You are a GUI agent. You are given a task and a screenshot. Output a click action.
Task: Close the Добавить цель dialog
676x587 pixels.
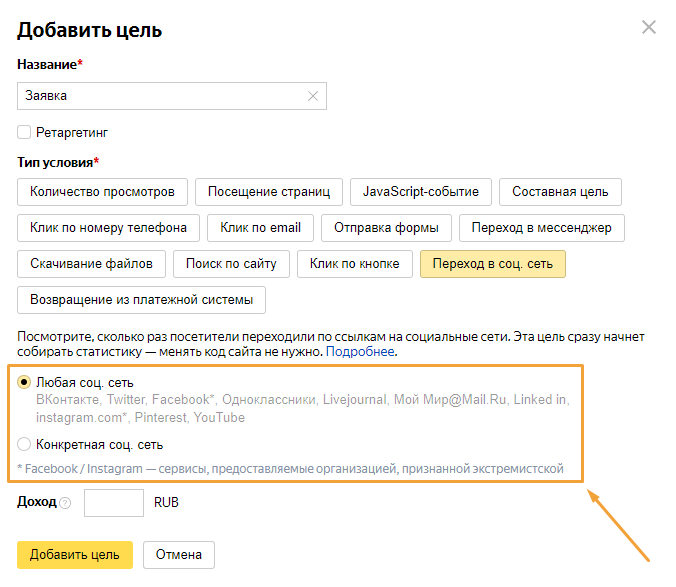[649, 27]
